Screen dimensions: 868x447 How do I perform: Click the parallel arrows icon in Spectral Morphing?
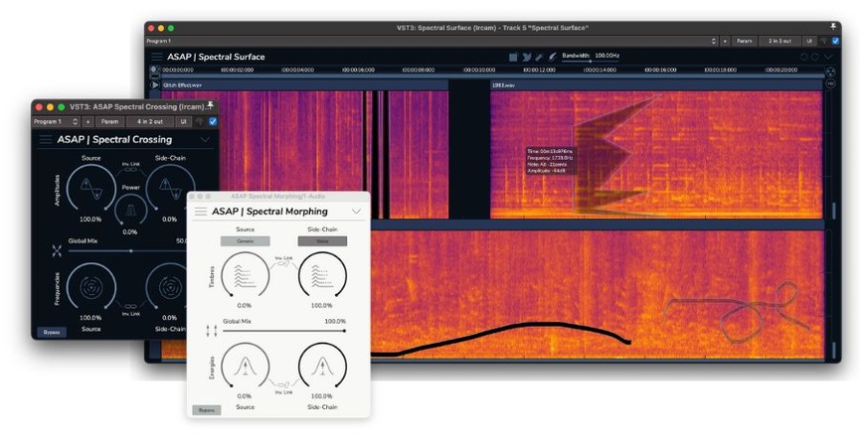click(212, 331)
